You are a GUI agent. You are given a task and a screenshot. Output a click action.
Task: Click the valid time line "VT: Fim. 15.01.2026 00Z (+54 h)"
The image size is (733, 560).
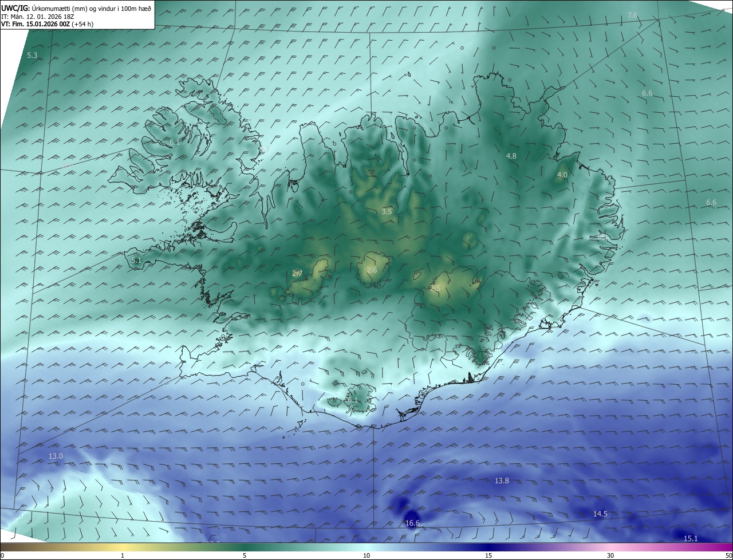point(47,24)
